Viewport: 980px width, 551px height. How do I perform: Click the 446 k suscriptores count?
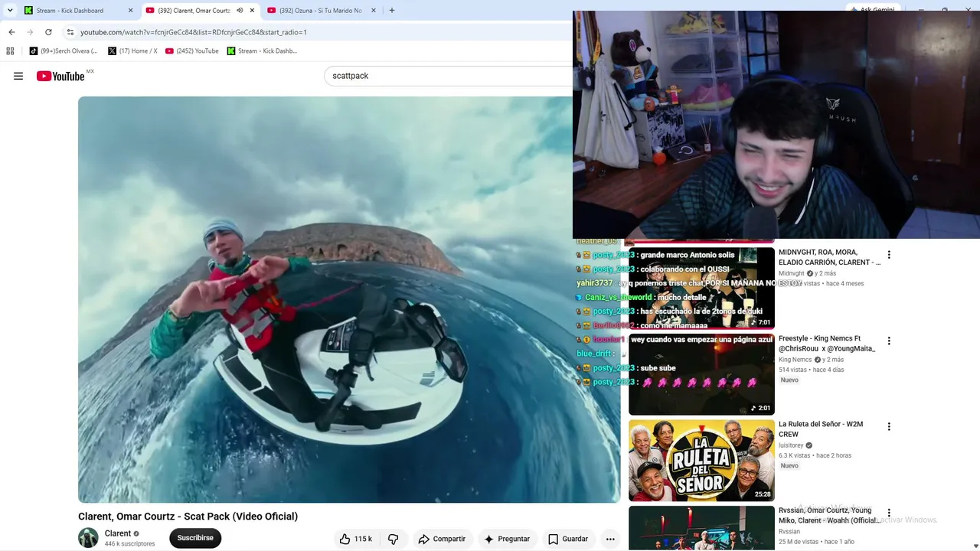(129, 544)
